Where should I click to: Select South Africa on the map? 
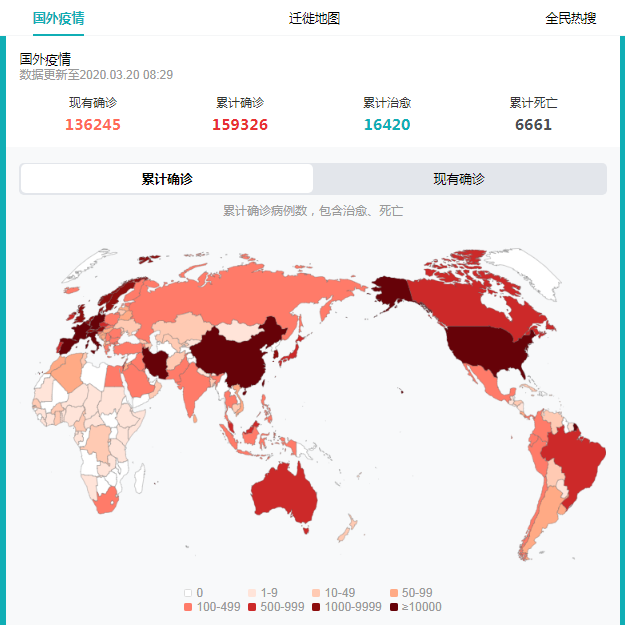click(106, 503)
